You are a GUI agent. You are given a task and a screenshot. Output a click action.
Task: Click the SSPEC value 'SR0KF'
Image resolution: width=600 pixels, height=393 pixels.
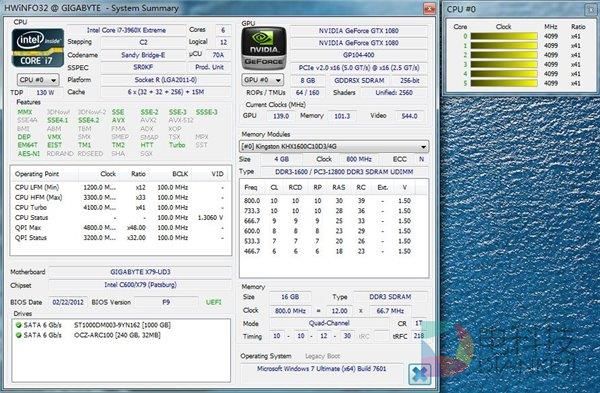[x=143, y=67]
